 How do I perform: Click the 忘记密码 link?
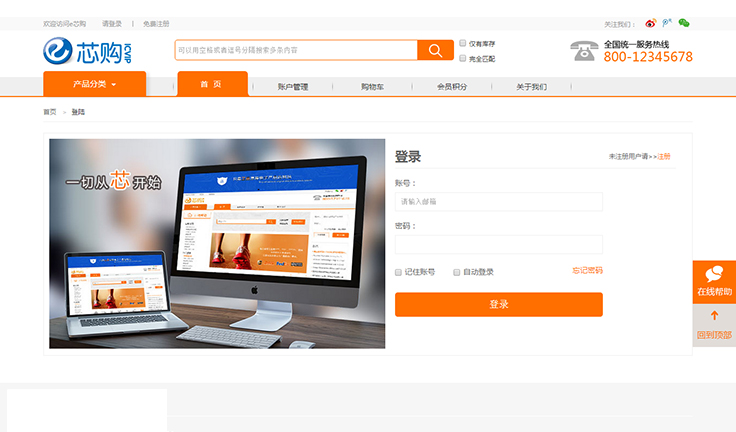coord(587,270)
